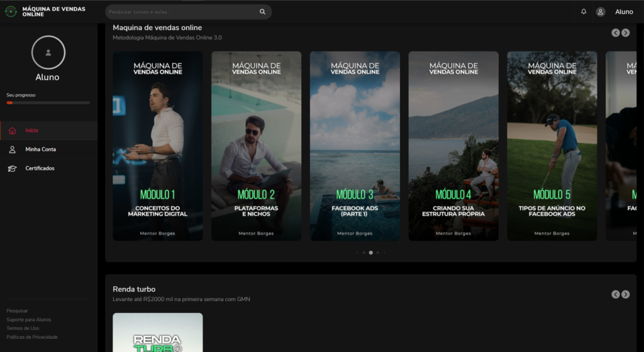Viewport: 644px width, 352px height.
Task: Open the Minha Conta menu item
Action: click(x=41, y=150)
